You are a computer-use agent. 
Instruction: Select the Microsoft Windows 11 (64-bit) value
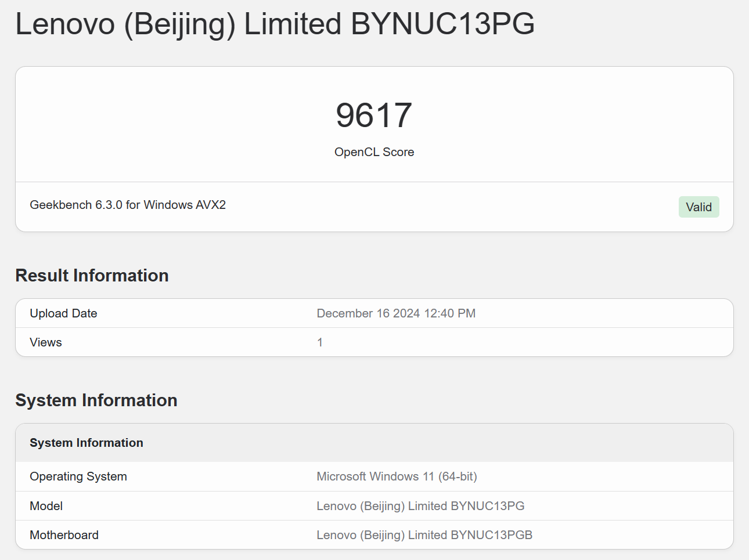(397, 476)
